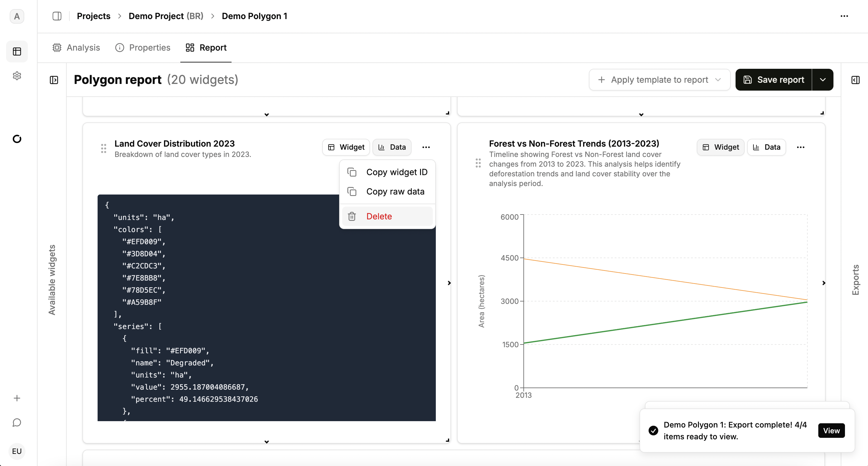Screen dimensions: 868x466
Task: Click View on export complete notification
Action: [831, 431]
